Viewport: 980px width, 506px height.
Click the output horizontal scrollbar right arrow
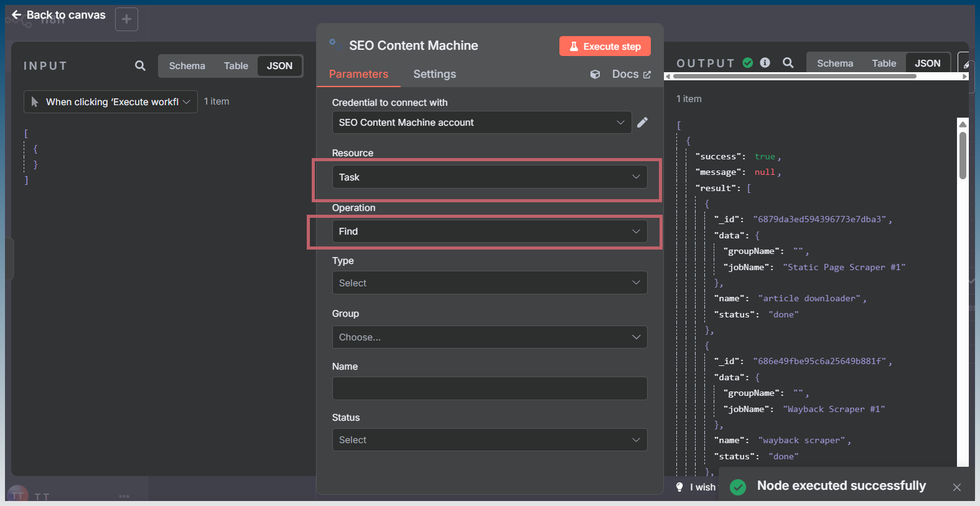click(965, 77)
